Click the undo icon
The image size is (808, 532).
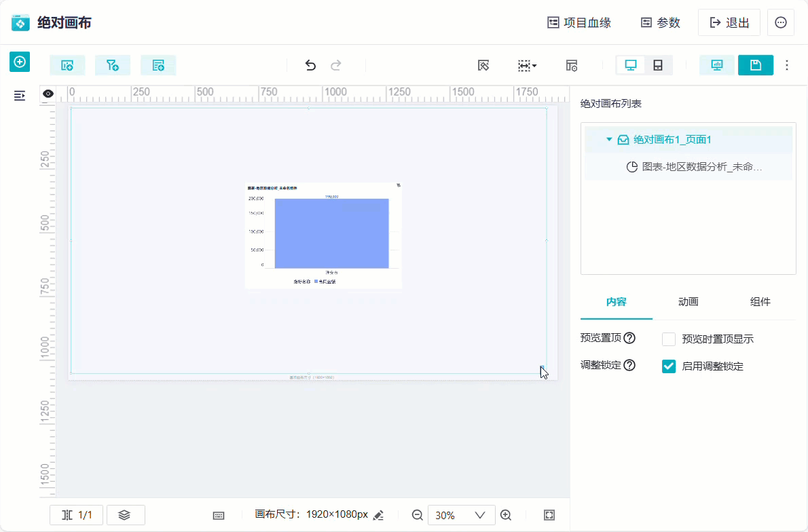coord(310,65)
